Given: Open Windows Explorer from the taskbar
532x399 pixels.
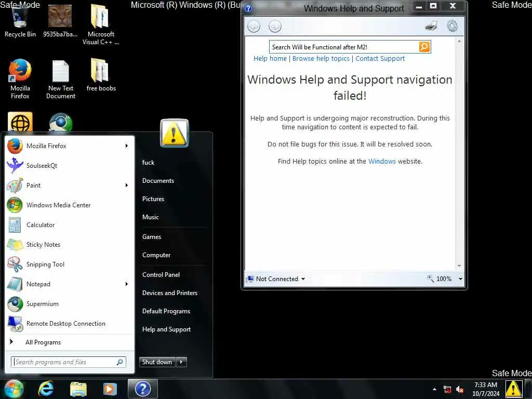Looking at the screenshot, I should tap(78, 389).
